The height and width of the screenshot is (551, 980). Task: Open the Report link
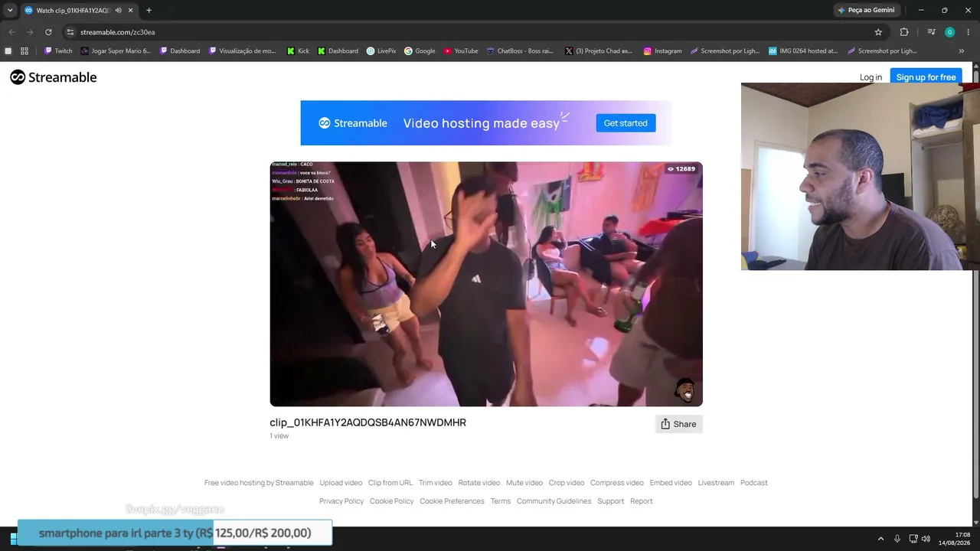(x=642, y=501)
